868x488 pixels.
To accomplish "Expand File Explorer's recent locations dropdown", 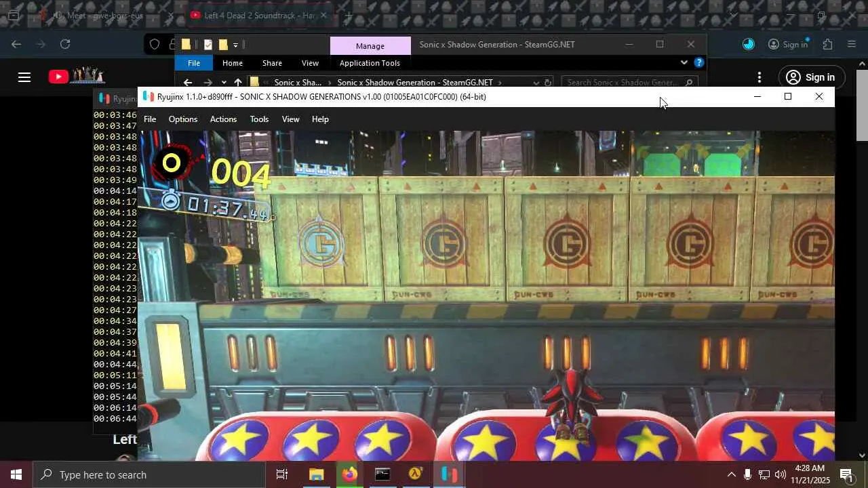I will click(x=224, y=83).
